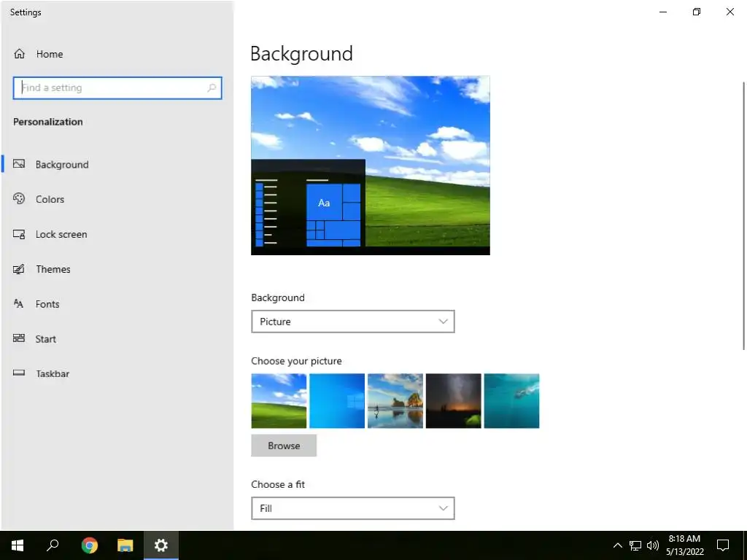
Task: Click the Home house icon
Action: (x=19, y=54)
